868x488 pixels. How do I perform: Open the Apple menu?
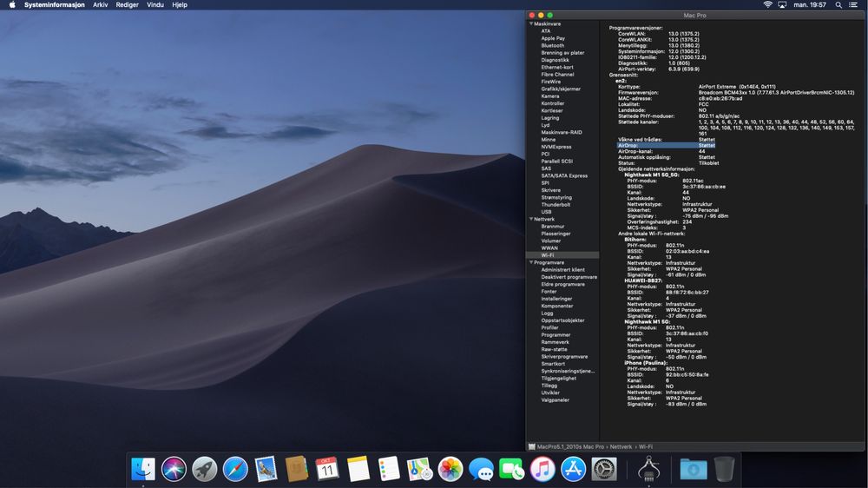coord(12,4)
